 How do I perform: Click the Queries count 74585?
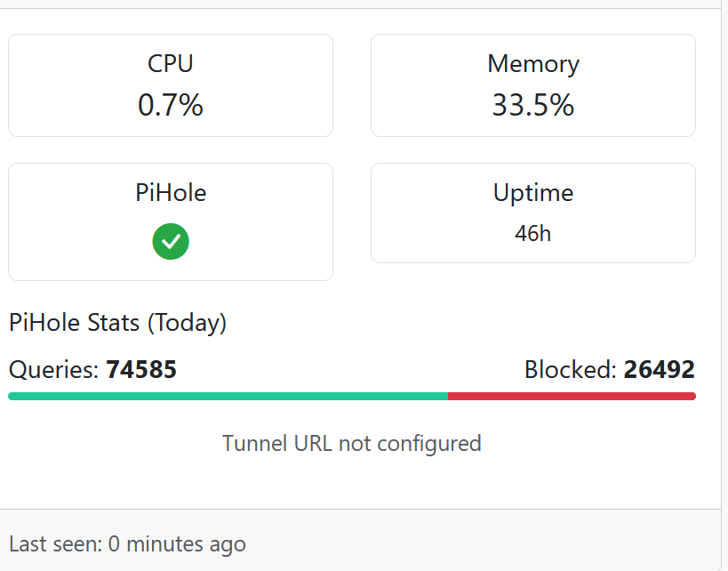pyautogui.click(x=141, y=370)
